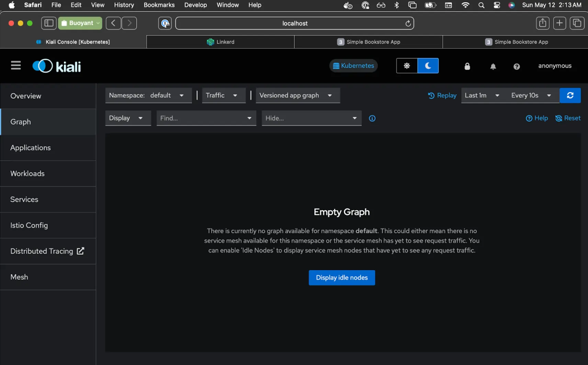Screen dimensions: 588x365
Task: Open Safari File menu
Action: pyautogui.click(x=56, y=5)
